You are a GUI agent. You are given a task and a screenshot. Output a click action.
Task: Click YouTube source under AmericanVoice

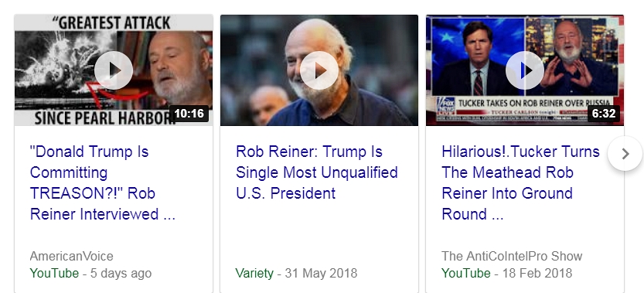click(54, 273)
